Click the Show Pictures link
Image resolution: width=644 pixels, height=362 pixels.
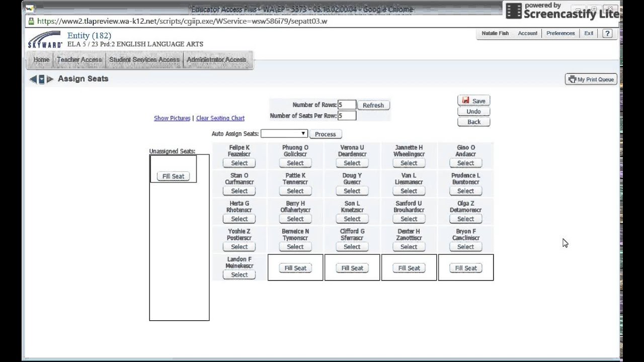(x=172, y=118)
